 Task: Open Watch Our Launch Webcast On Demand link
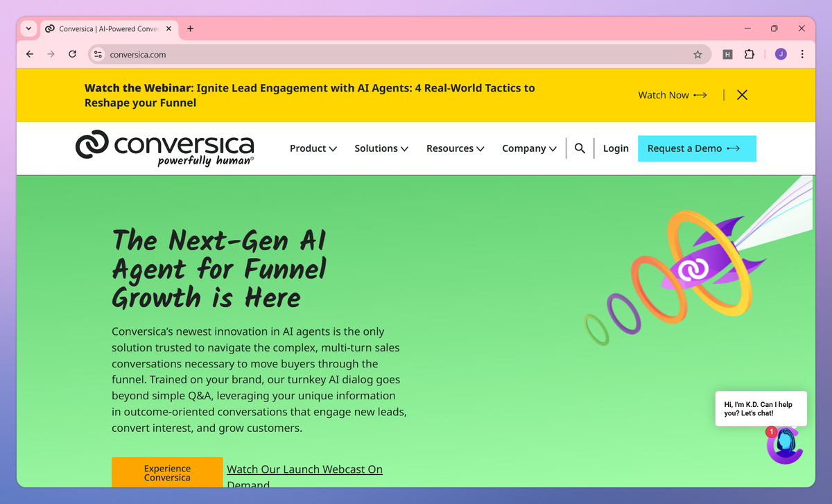click(304, 476)
